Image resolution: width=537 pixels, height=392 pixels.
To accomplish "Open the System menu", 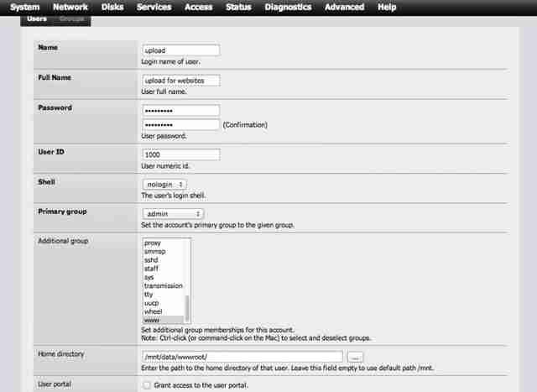I will [24, 7].
